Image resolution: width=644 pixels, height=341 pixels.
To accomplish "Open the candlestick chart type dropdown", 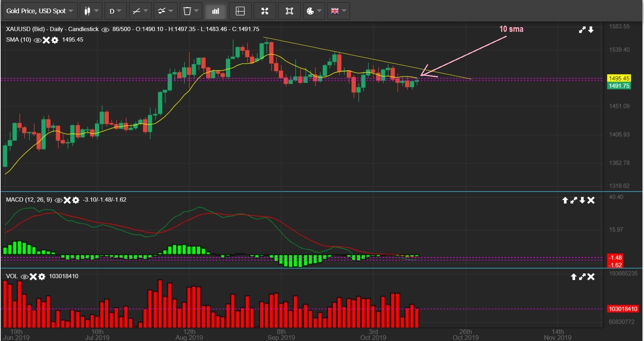I will click(x=91, y=11).
